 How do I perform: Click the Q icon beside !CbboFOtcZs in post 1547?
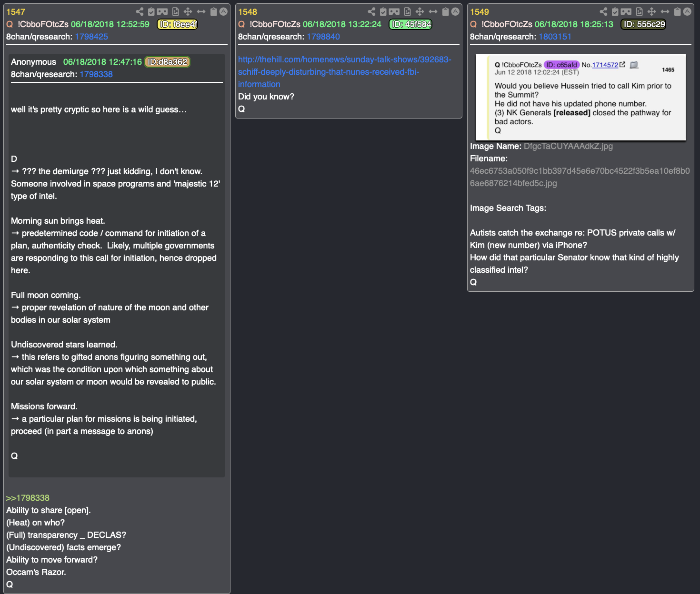coord(10,24)
